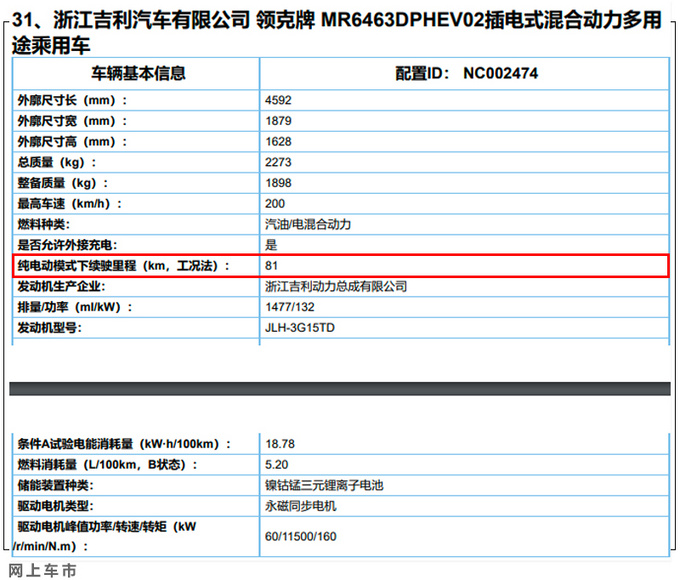Click the '网上车市' source caption
This screenshot has width=680, height=580.
point(42,570)
